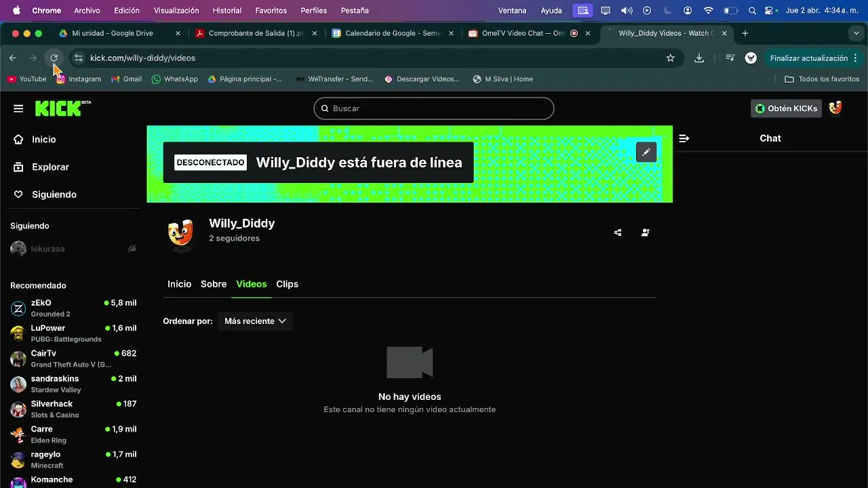868x488 pixels.
Task: Click the Obtén KICKs button
Action: coord(786,108)
